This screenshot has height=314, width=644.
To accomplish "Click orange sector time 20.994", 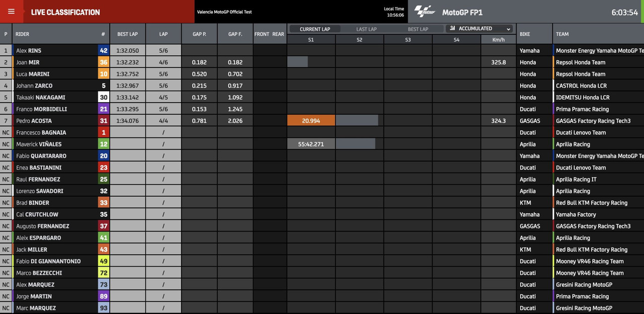I will click(x=311, y=121).
